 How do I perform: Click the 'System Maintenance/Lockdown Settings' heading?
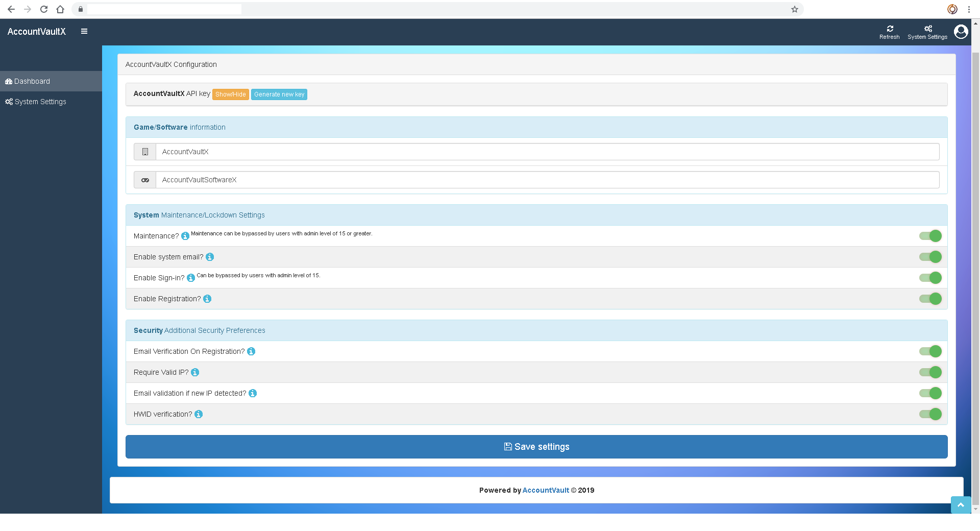click(x=199, y=215)
